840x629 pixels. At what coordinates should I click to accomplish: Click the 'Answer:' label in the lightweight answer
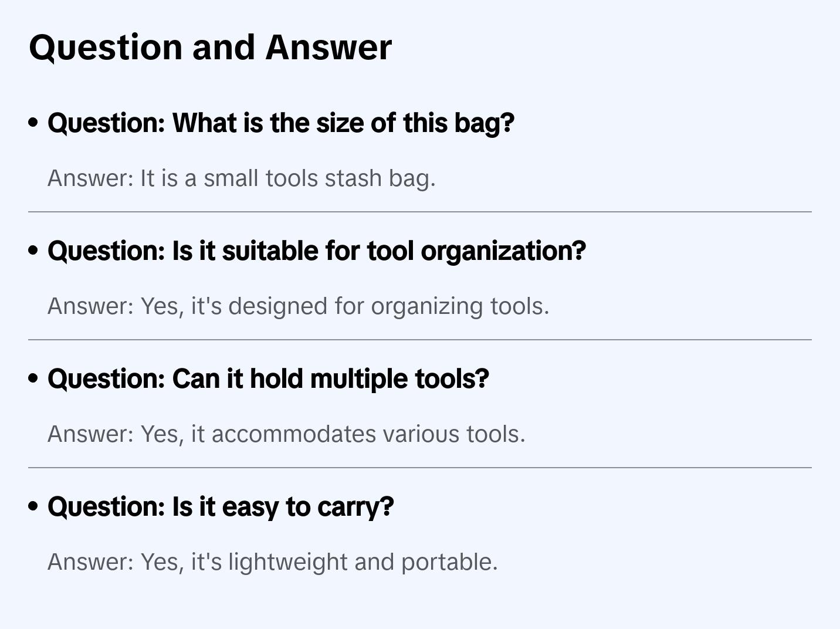[91, 562]
